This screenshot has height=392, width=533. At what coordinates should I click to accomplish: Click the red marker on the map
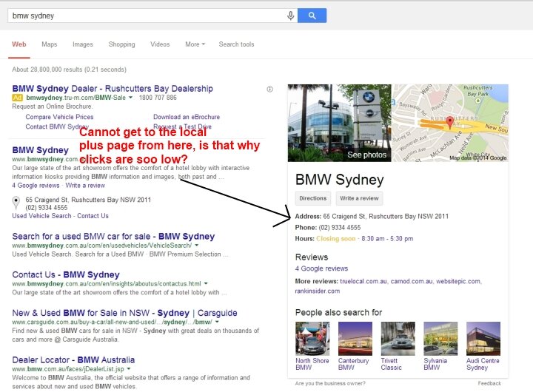450,122
